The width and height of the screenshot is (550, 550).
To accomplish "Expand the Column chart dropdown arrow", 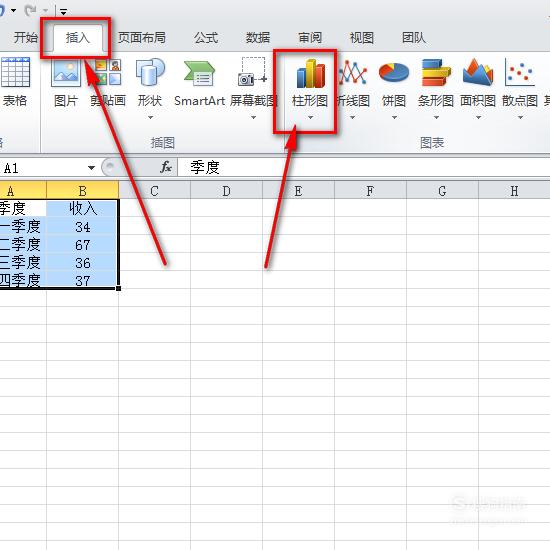I will (310, 118).
